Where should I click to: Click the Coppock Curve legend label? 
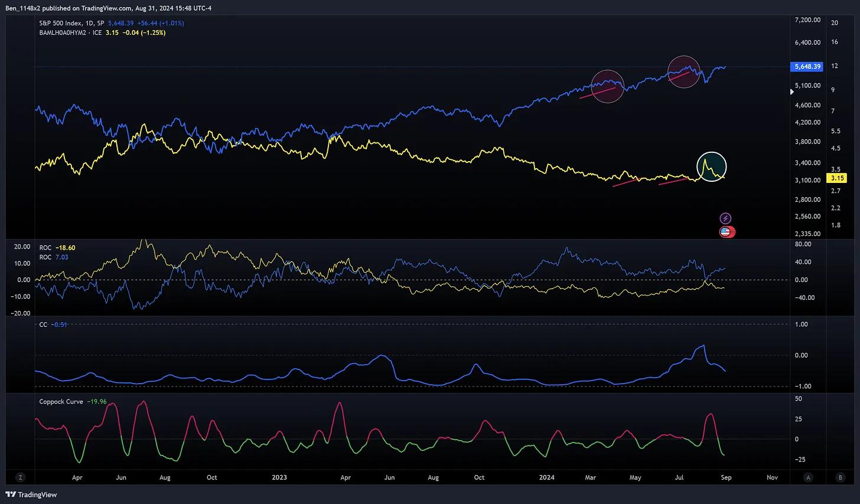pyautogui.click(x=61, y=401)
